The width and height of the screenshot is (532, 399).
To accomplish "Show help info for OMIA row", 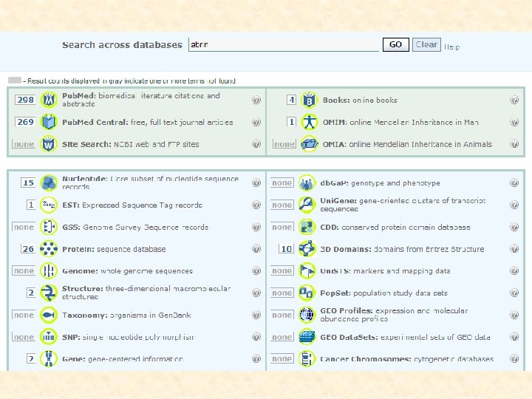I will (x=514, y=144).
